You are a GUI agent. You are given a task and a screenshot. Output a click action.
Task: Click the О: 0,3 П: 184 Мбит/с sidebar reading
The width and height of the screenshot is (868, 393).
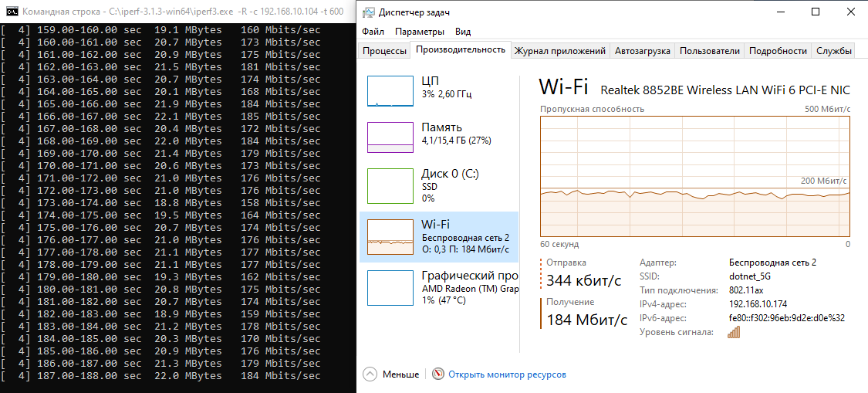[465, 249]
